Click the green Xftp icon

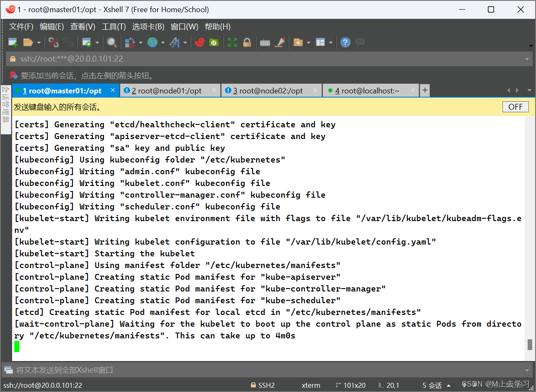pos(214,42)
